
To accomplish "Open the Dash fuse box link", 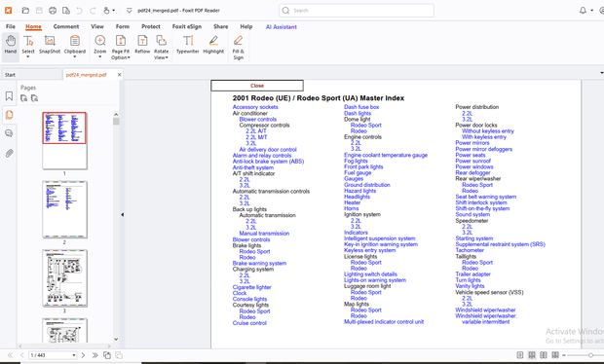I will click(x=361, y=107).
